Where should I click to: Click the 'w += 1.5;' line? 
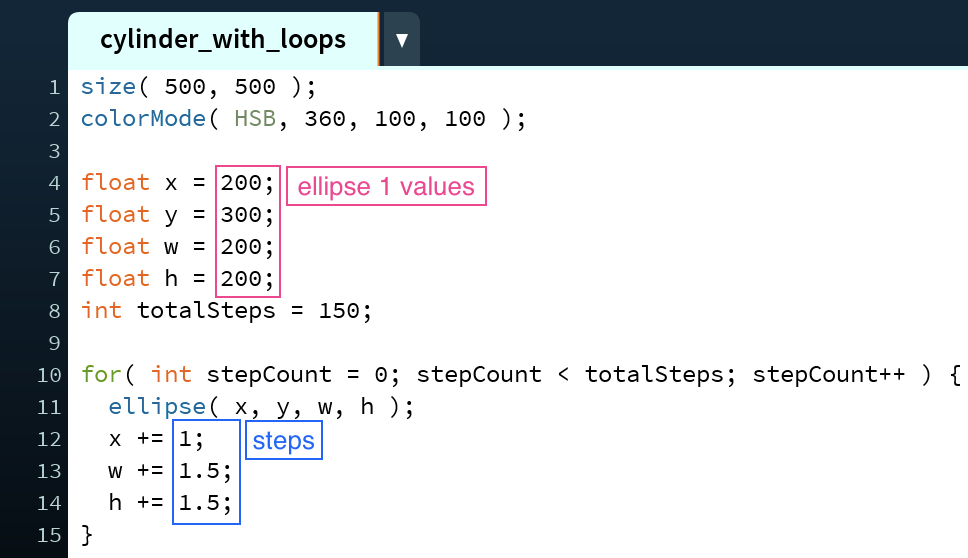170,471
